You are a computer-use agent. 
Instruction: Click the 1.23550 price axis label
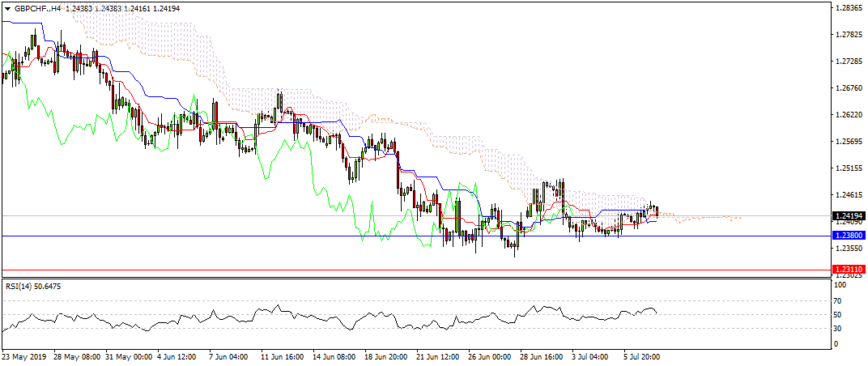coord(847,249)
